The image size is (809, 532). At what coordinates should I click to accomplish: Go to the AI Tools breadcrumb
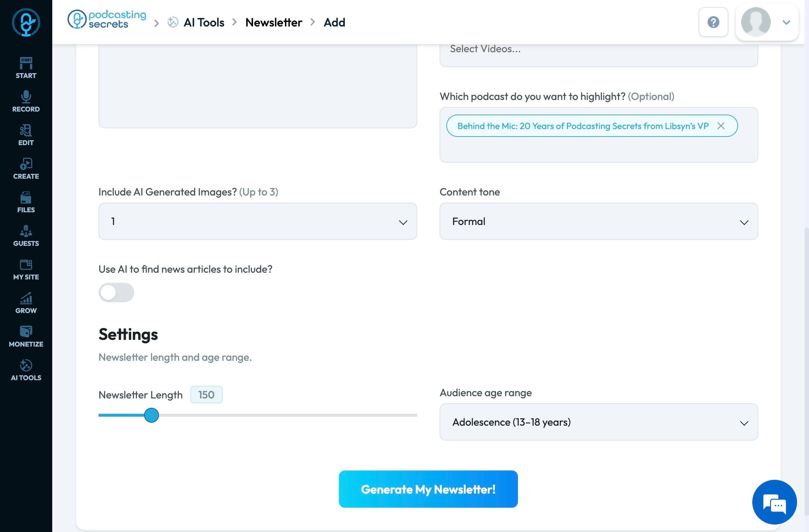click(x=204, y=22)
